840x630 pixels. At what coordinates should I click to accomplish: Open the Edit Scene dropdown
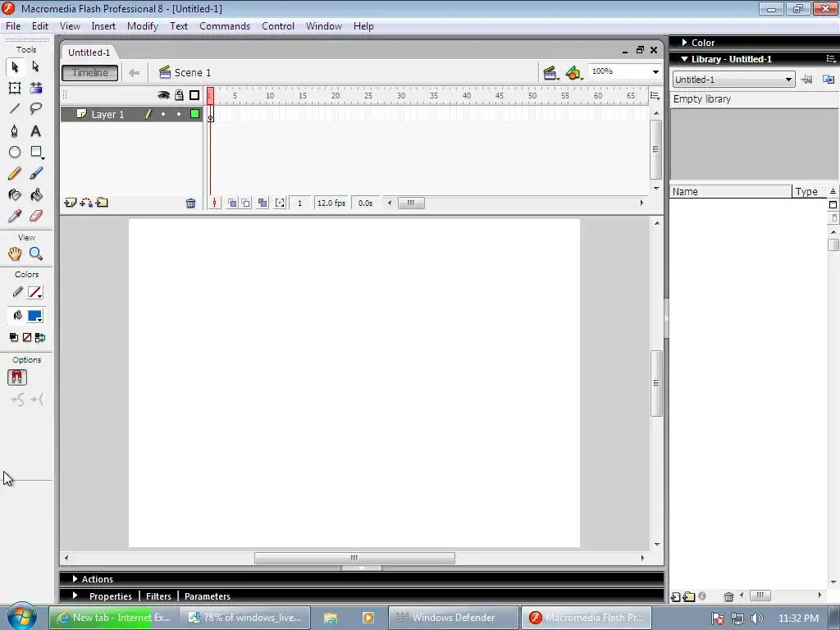pyautogui.click(x=550, y=73)
